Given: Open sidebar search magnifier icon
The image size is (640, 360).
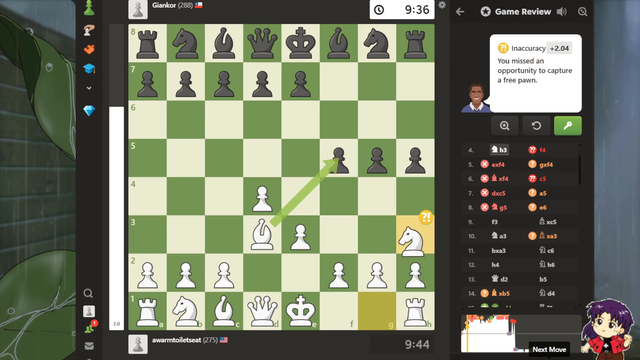Looking at the screenshot, I should click(x=88, y=293).
